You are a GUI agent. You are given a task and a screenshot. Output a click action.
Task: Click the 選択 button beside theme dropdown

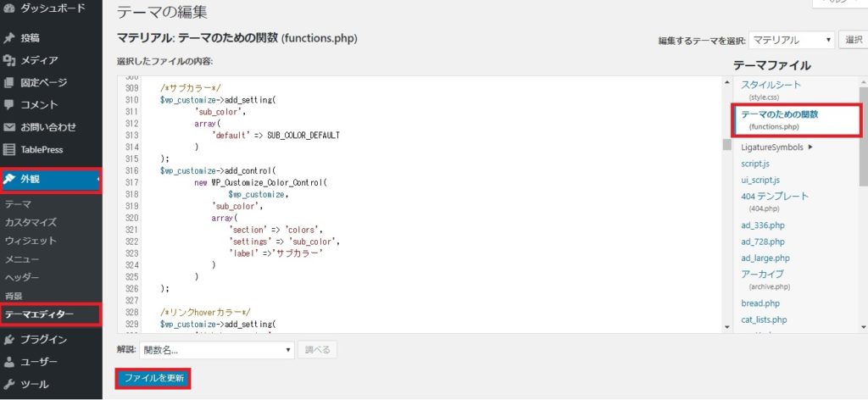pos(854,40)
